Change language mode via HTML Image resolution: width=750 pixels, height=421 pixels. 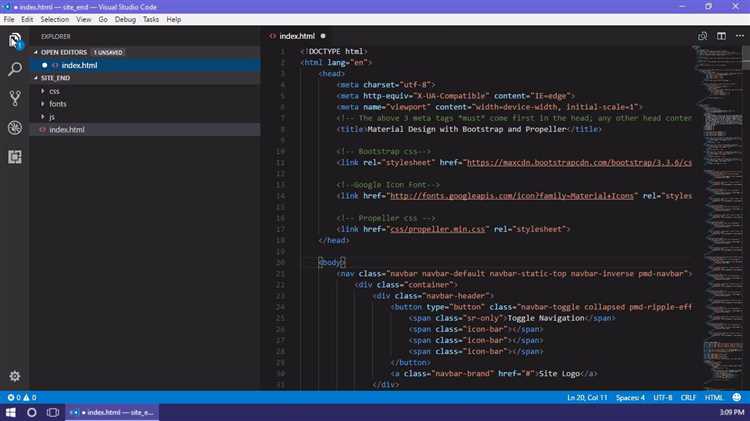pos(714,398)
